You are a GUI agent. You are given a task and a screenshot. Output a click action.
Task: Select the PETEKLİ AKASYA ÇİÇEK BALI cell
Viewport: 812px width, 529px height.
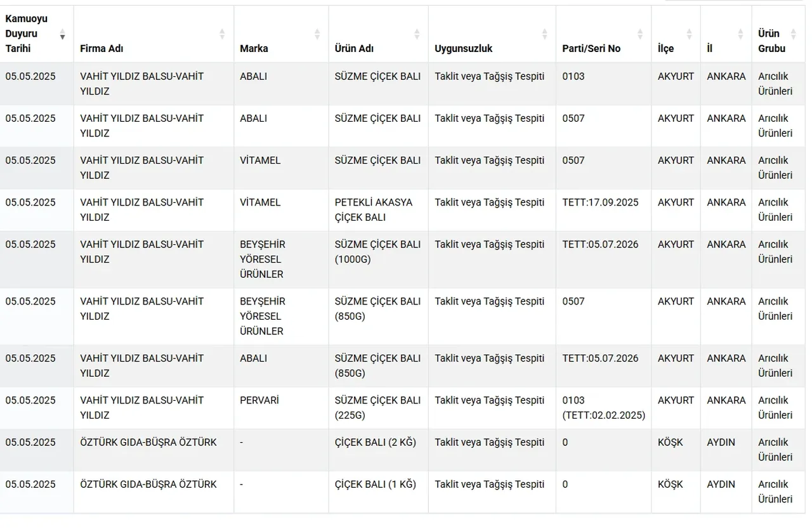click(x=374, y=210)
